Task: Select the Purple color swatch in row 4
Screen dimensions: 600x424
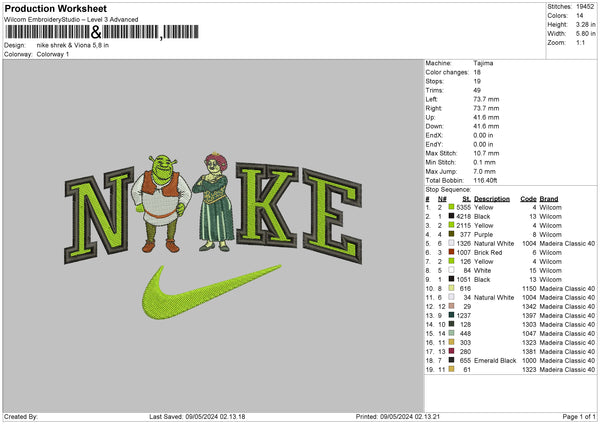Action: tap(451, 234)
